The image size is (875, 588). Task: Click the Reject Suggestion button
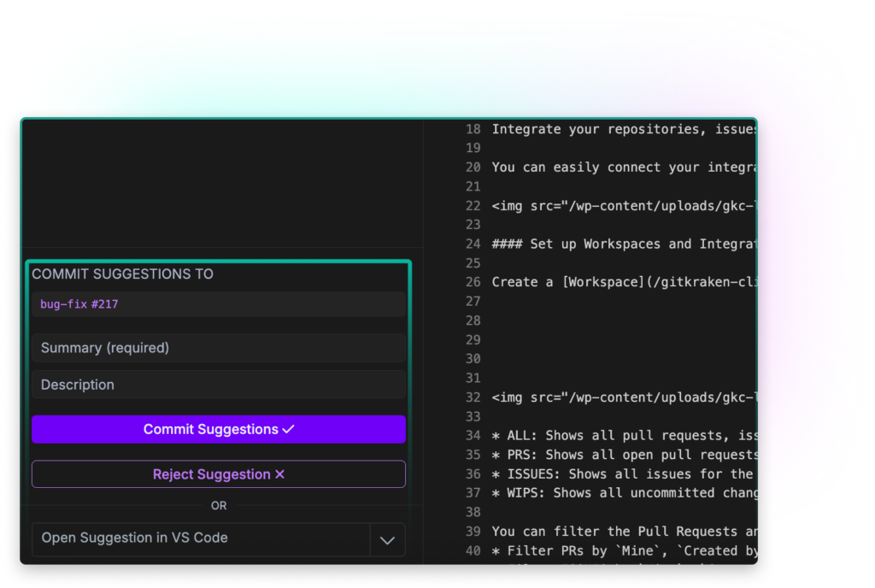pyautogui.click(x=218, y=474)
